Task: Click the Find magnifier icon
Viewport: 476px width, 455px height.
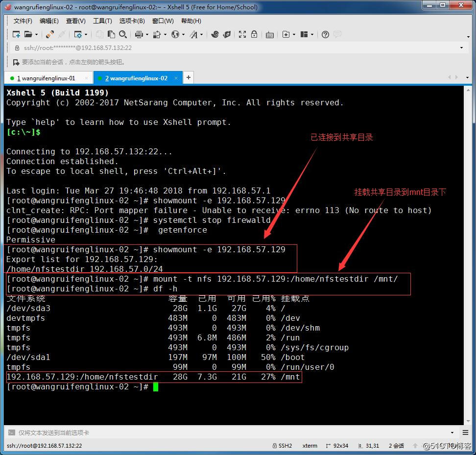Action: coord(122,34)
